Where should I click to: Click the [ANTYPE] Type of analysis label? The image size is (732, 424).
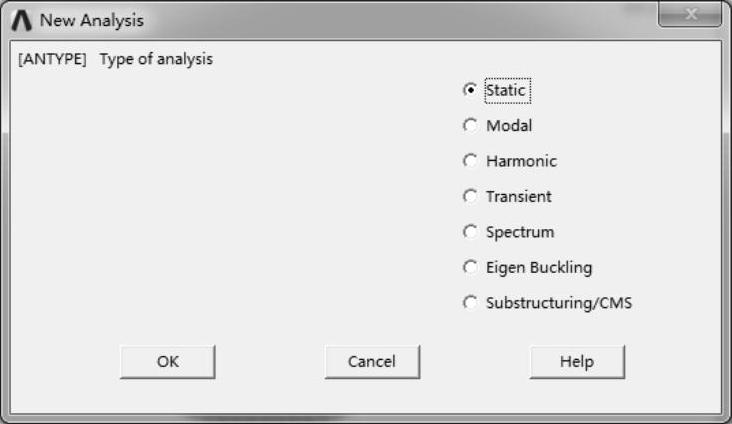tap(116, 59)
